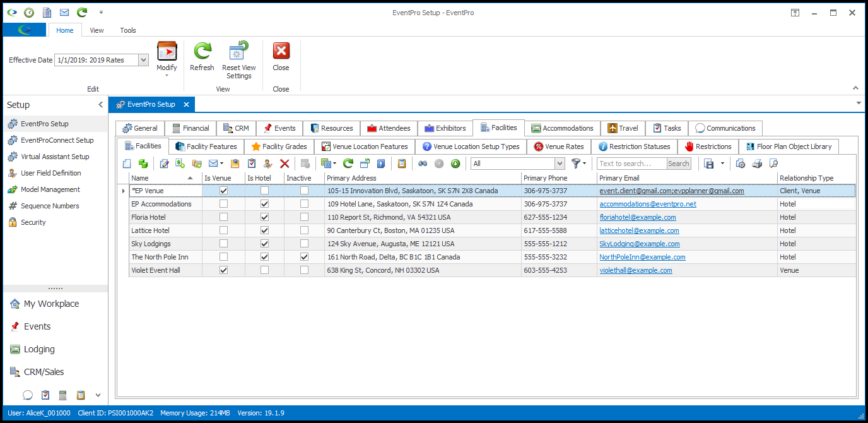Screen dimensions: 868x423
Task: Open the violethall@example.com email link
Action: click(x=635, y=270)
